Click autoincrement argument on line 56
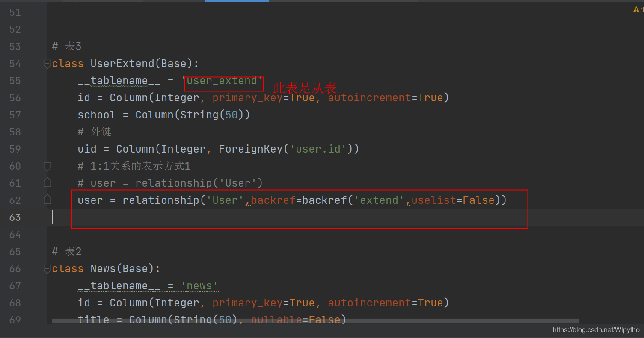This screenshot has height=338, width=644. point(370,98)
